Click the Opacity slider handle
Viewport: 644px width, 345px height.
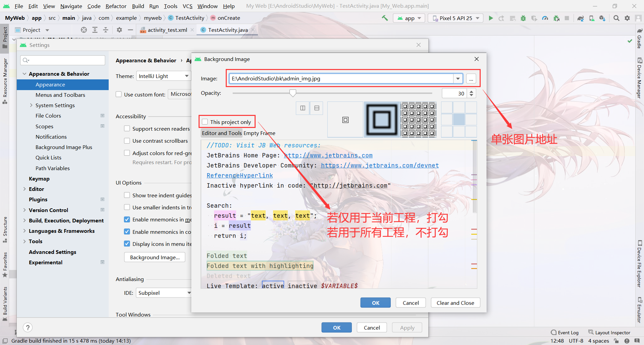[x=293, y=93]
